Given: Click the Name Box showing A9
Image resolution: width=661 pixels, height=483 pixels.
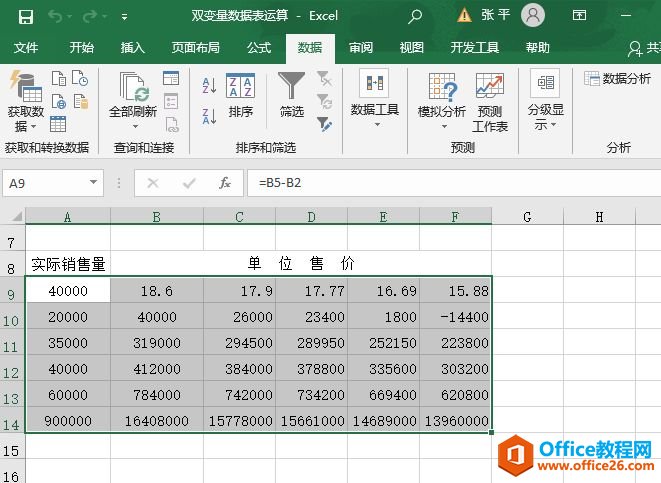Looking at the screenshot, I should tap(45, 183).
